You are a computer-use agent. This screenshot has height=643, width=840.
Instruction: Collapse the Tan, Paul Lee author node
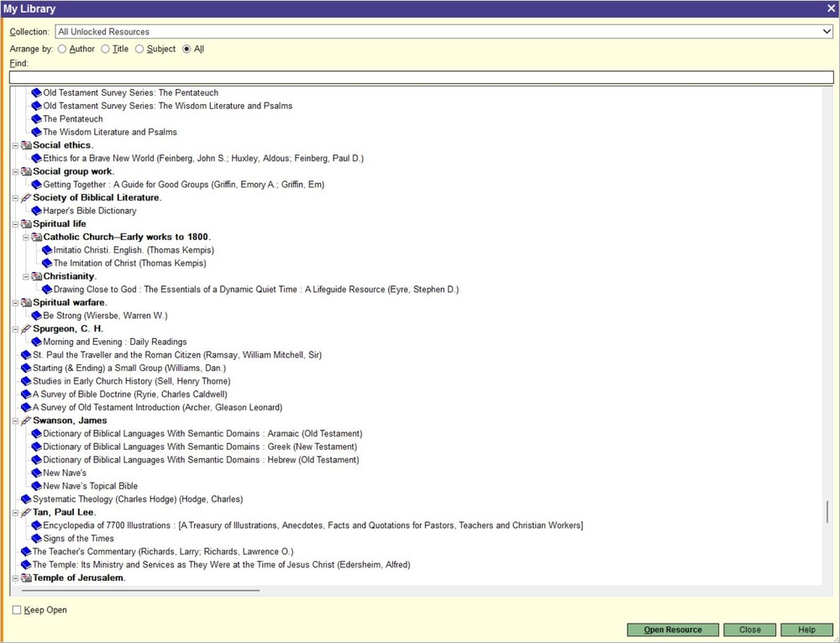pos(15,512)
